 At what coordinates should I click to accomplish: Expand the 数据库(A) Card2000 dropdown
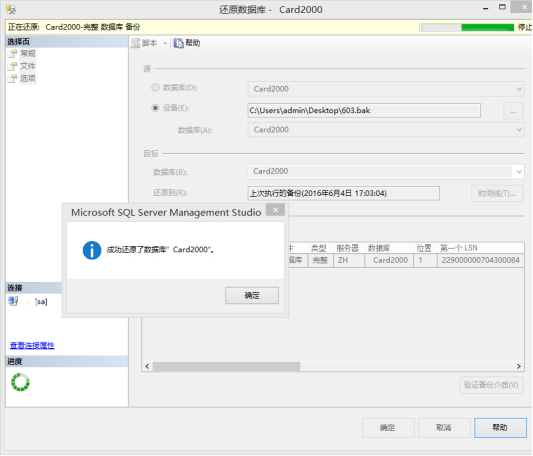[x=519, y=130]
